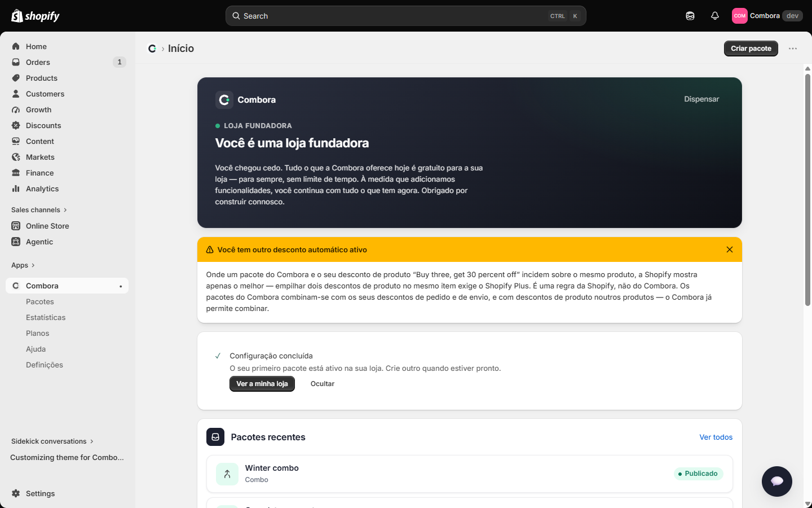Click the Orders inbox icon
This screenshot has height=508, width=812.
coord(16,62)
